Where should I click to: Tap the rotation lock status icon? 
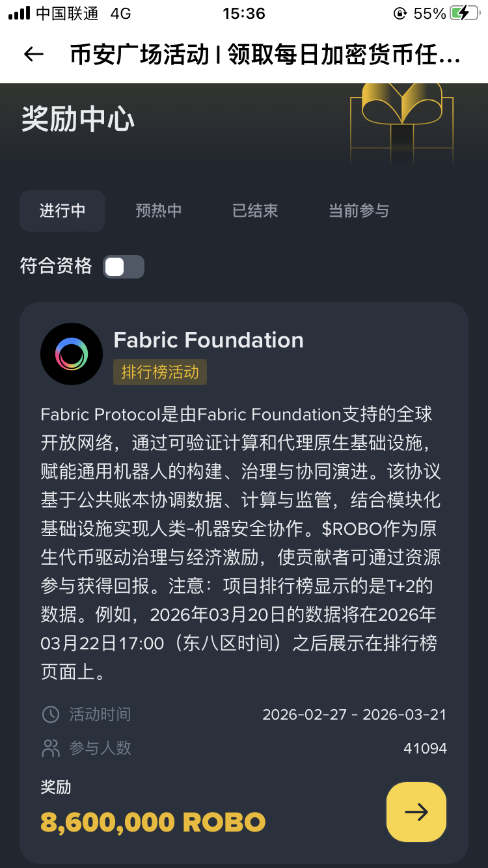pyautogui.click(x=400, y=14)
